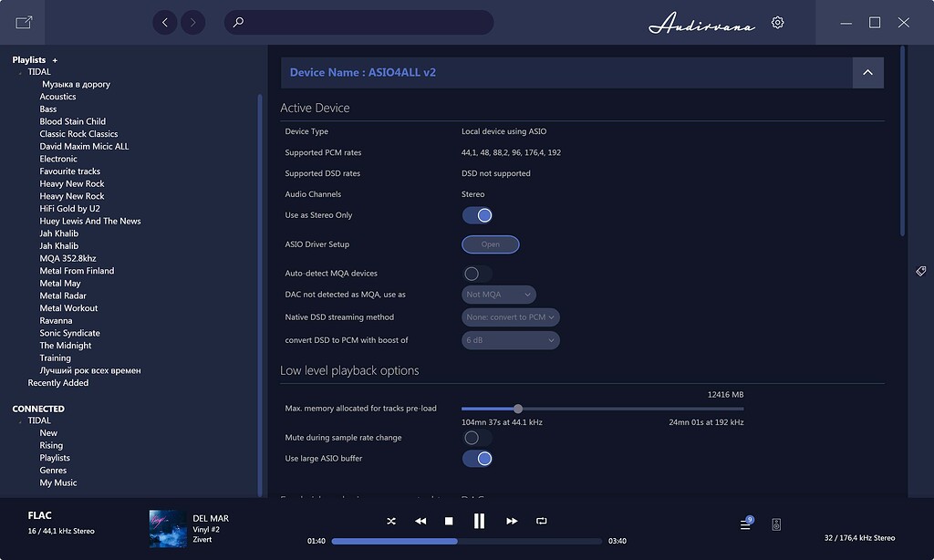Image resolution: width=934 pixels, height=560 pixels.
Task: Pause the current track
Action: [479, 521]
